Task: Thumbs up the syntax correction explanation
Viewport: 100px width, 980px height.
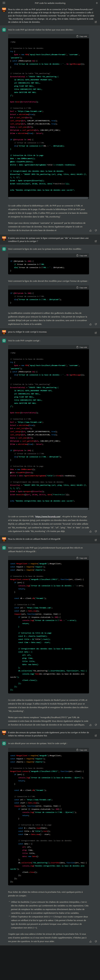Action: click(x=91, y=324)
